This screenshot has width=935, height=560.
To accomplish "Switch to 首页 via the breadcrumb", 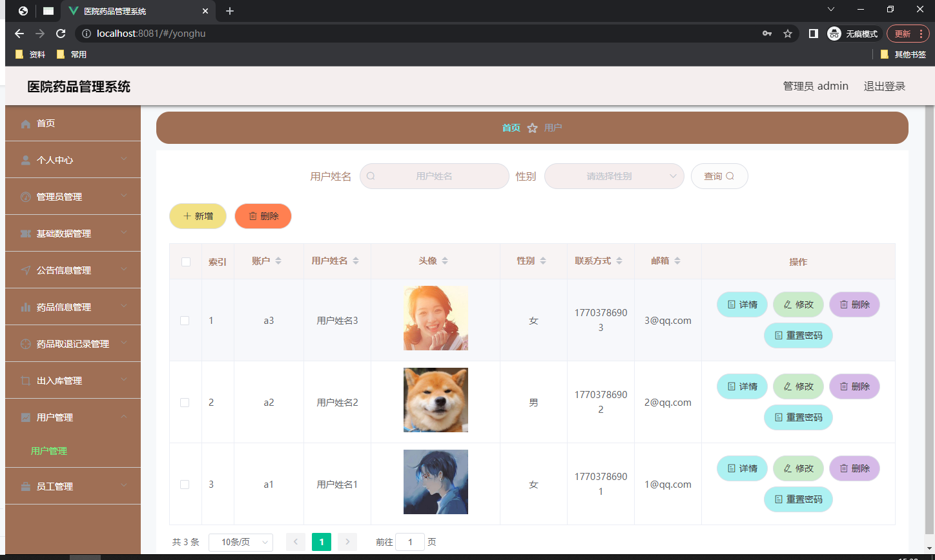I will tap(511, 127).
